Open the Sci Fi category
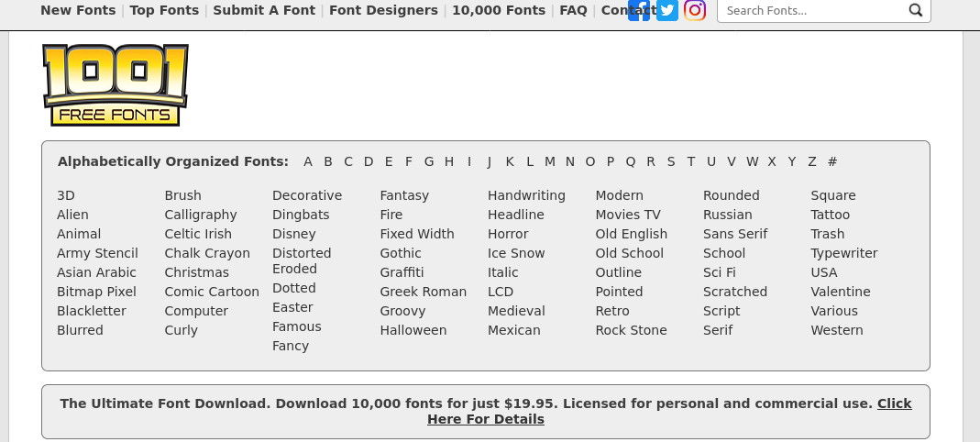 pos(720,272)
